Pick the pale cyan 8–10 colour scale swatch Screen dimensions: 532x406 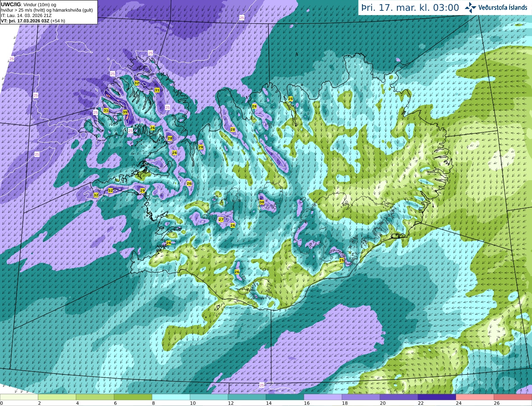tap(171, 397)
